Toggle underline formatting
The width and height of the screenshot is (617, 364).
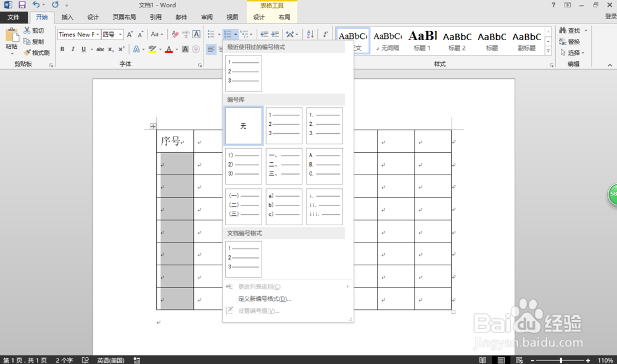83,48
